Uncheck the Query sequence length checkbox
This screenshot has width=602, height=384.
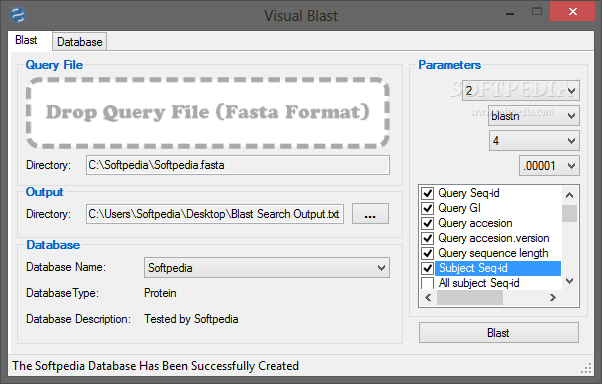pos(427,253)
